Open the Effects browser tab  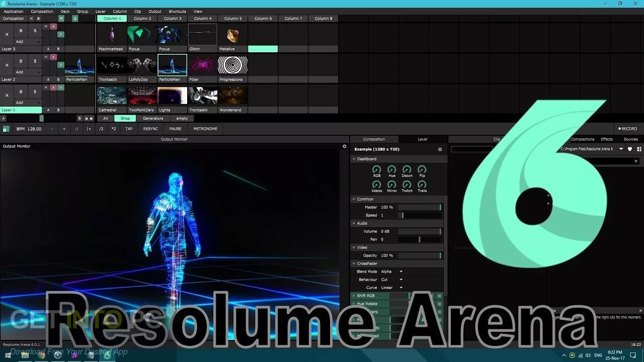[x=607, y=139]
